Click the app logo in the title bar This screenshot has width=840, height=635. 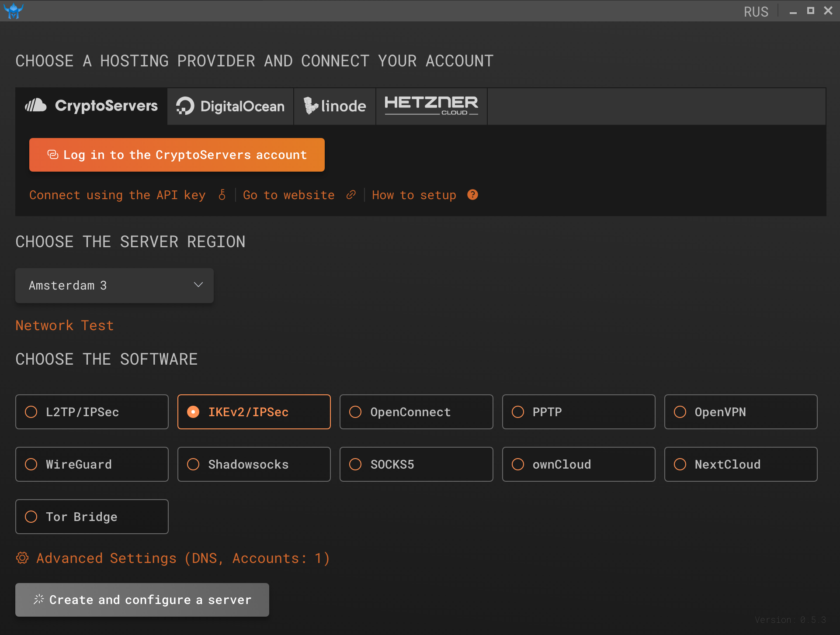point(14,10)
